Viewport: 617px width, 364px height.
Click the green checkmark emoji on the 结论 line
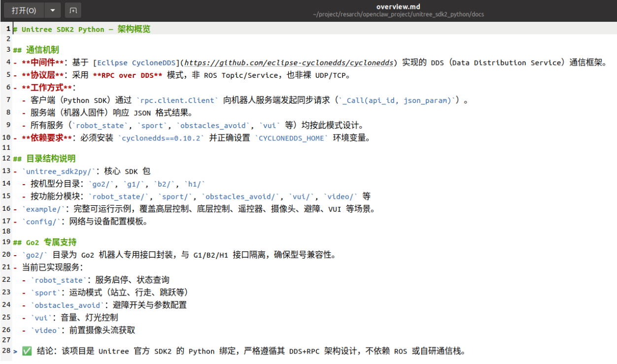click(27, 351)
